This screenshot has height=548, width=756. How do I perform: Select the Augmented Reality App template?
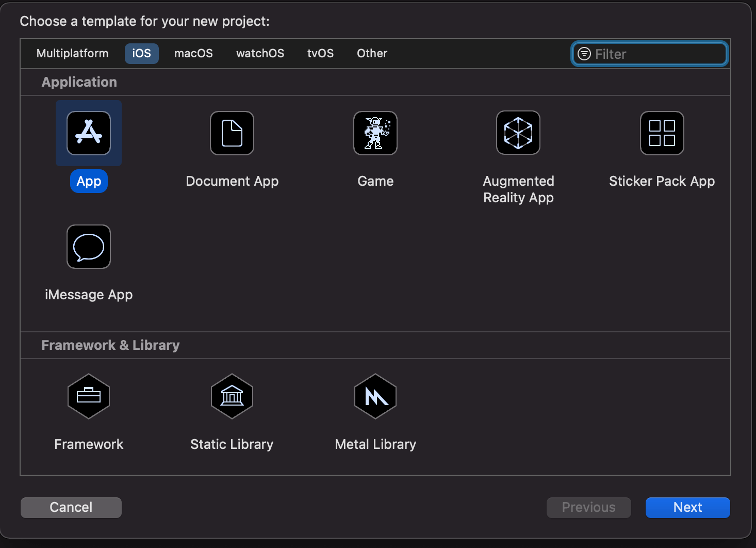[x=518, y=133]
